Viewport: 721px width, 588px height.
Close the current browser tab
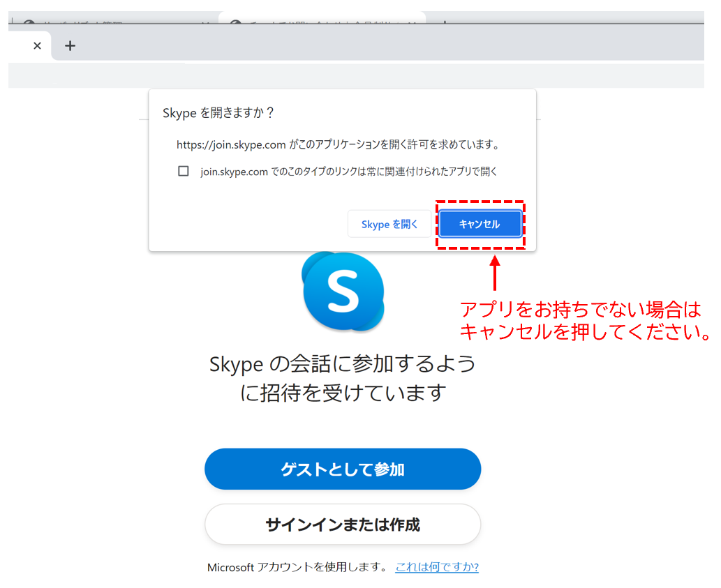pyautogui.click(x=37, y=45)
